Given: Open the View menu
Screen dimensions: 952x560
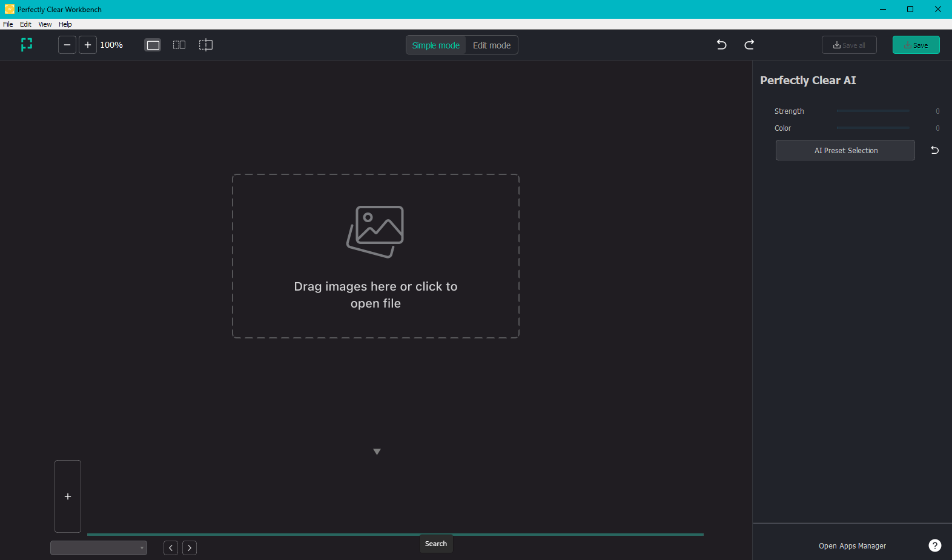Looking at the screenshot, I should click(x=45, y=24).
